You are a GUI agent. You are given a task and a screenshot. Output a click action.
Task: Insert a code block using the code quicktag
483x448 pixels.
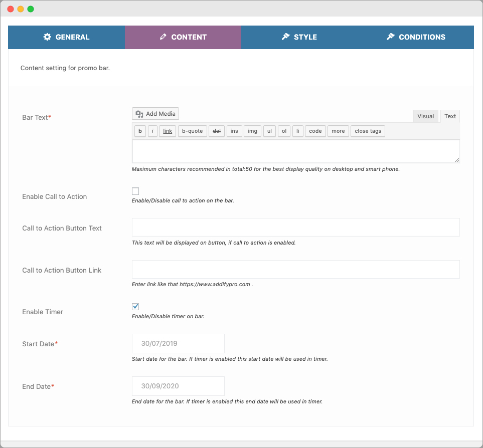coord(315,131)
